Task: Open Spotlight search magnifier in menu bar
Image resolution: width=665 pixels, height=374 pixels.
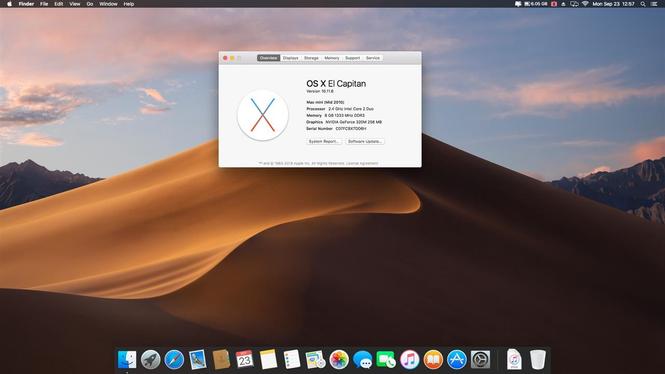Action: click(x=643, y=4)
